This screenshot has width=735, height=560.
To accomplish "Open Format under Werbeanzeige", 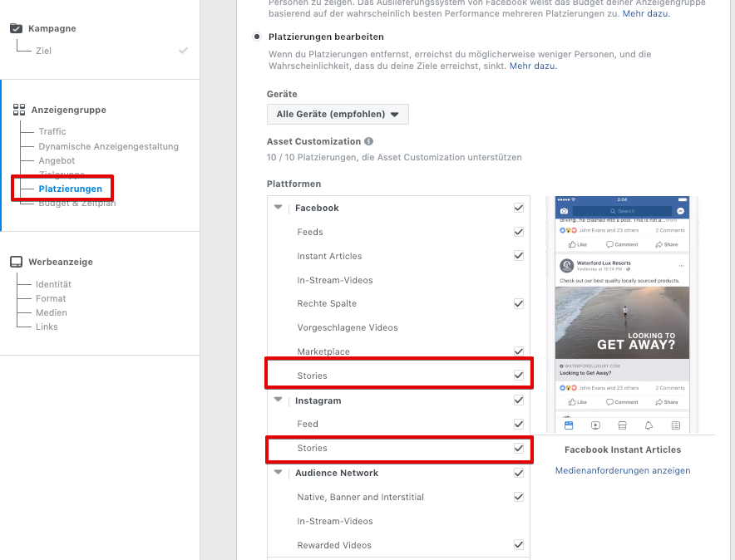I will (x=51, y=298).
